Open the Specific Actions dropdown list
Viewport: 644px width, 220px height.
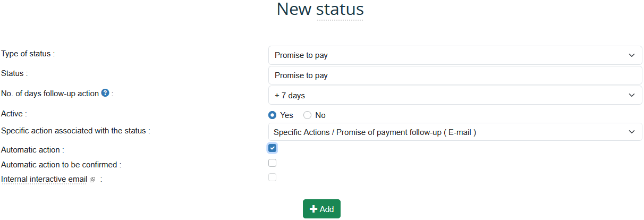(455, 132)
